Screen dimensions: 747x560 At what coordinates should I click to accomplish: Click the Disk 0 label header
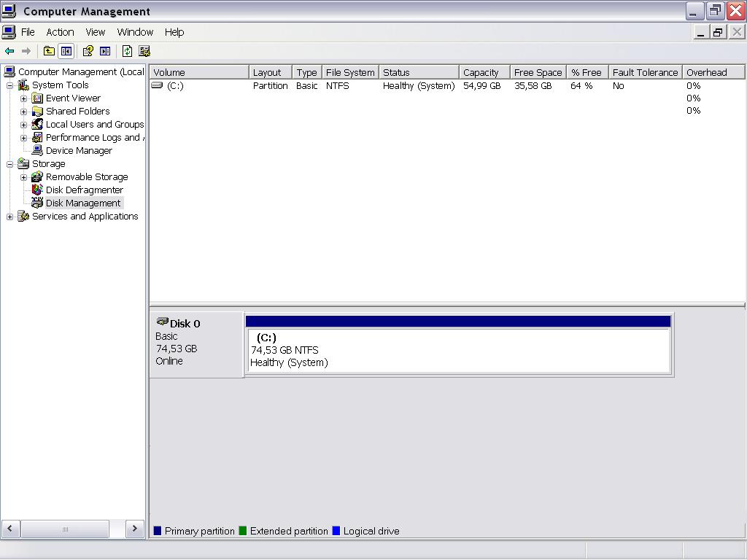click(185, 323)
